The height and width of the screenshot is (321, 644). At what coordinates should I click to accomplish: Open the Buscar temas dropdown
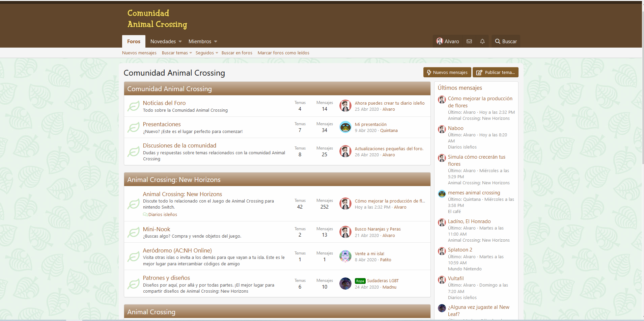tap(191, 53)
